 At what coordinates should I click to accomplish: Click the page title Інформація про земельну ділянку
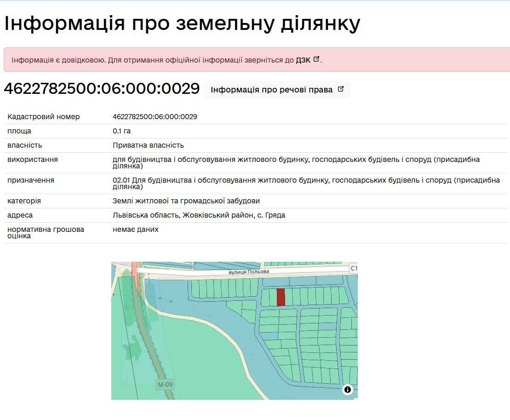point(182,23)
